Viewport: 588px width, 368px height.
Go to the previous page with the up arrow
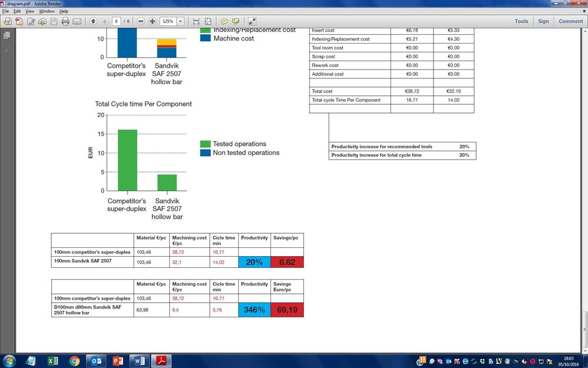[93, 21]
